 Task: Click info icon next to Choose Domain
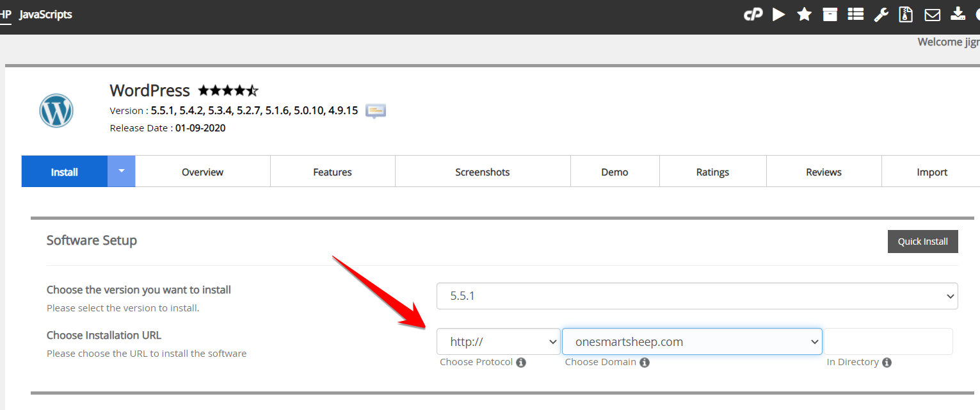[x=645, y=363]
